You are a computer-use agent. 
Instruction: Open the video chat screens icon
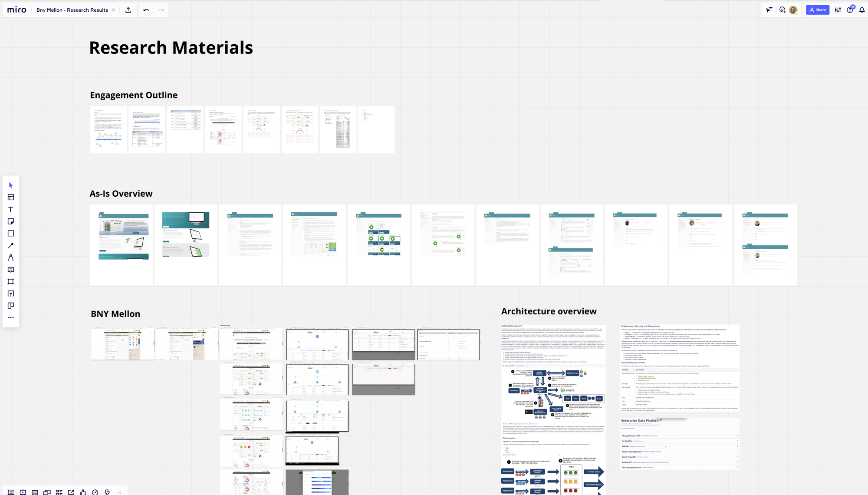coord(47,492)
